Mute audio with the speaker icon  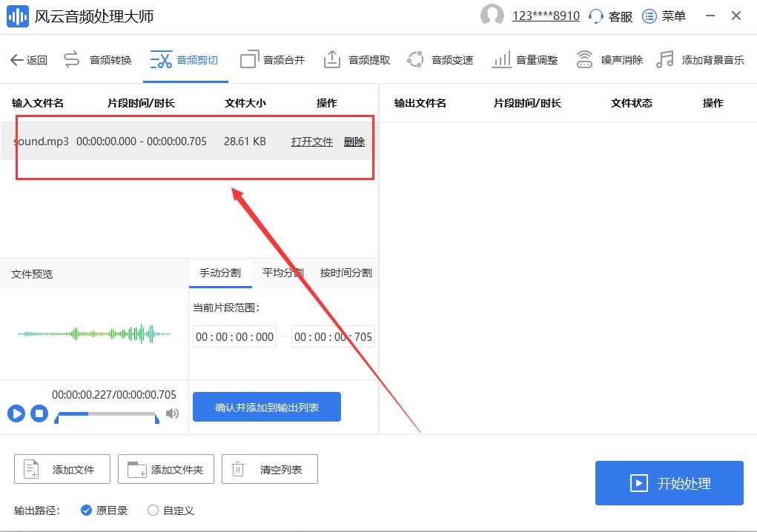coord(172,415)
